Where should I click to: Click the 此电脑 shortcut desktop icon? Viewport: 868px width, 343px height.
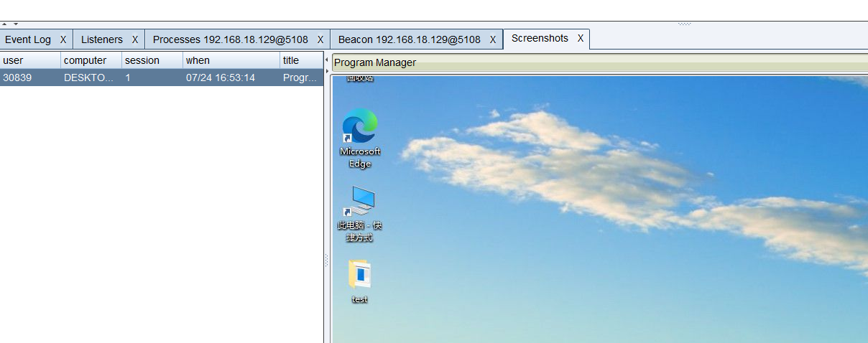360,214
